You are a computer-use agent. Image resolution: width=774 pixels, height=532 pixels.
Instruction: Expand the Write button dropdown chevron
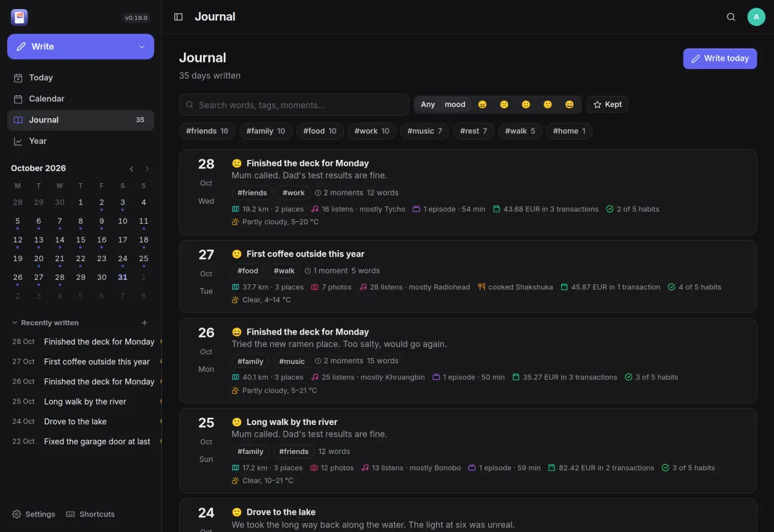[x=142, y=46]
